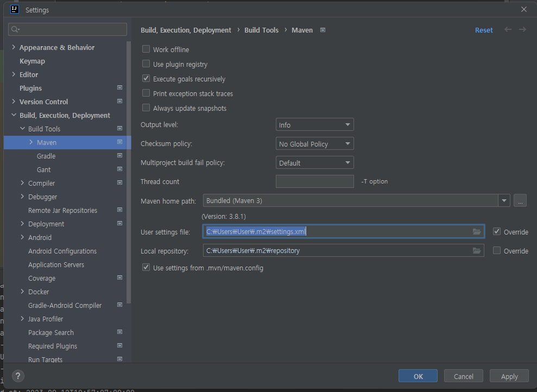Click the project icon beside Remote Jar Repositories
Image resolution: width=537 pixels, height=392 pixels.
pos(119,210)
